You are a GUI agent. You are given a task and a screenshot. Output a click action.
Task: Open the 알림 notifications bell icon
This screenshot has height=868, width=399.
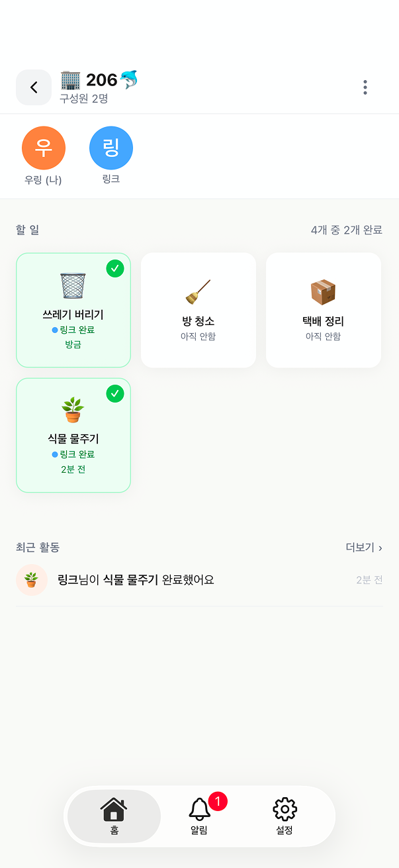point(199,809)
